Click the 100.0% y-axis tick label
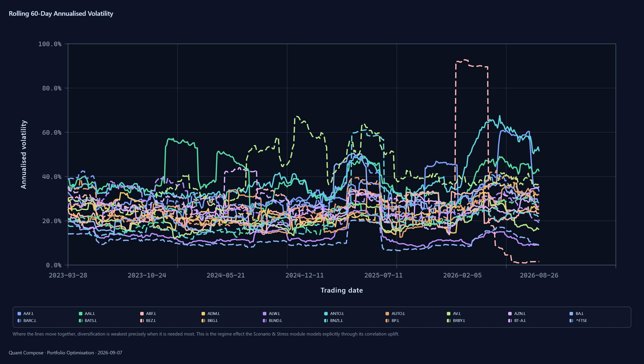This screenshot has width=644, height=364. [50, 44]
